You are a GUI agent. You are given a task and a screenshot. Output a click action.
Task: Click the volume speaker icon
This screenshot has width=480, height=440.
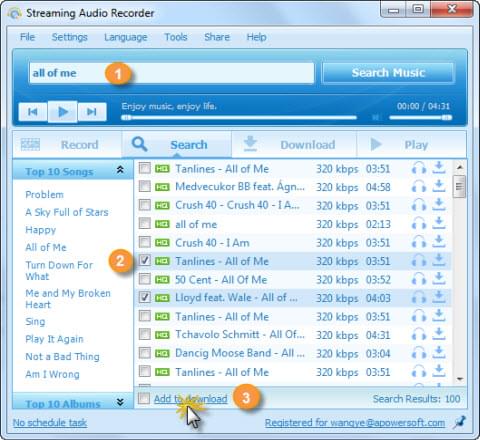pyautogui.click(x=376, y=117)
